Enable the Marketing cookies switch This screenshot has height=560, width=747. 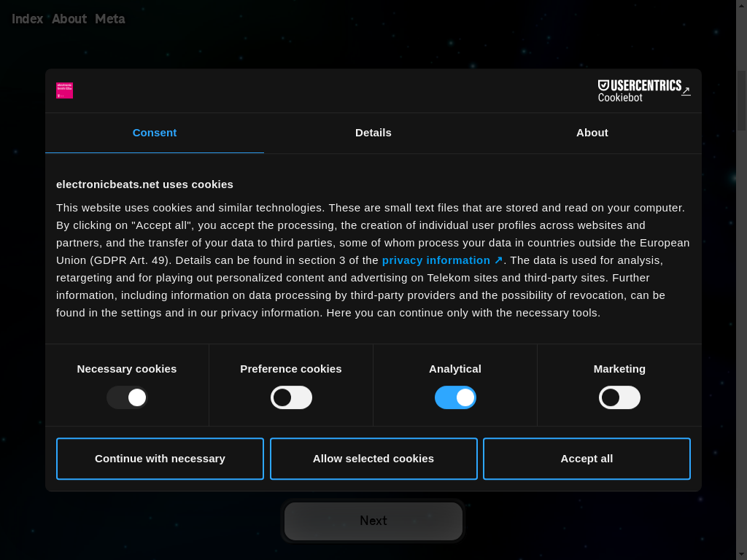(619, 397)
